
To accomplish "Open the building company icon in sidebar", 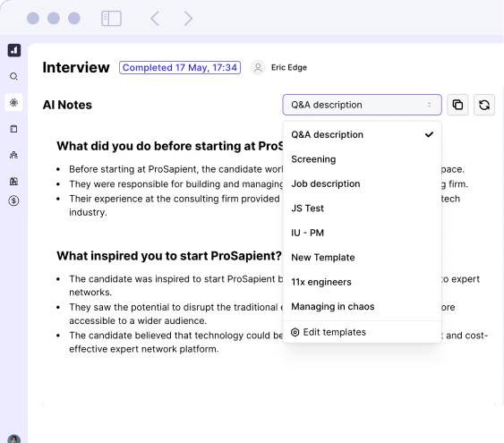I will pos(13,181).
